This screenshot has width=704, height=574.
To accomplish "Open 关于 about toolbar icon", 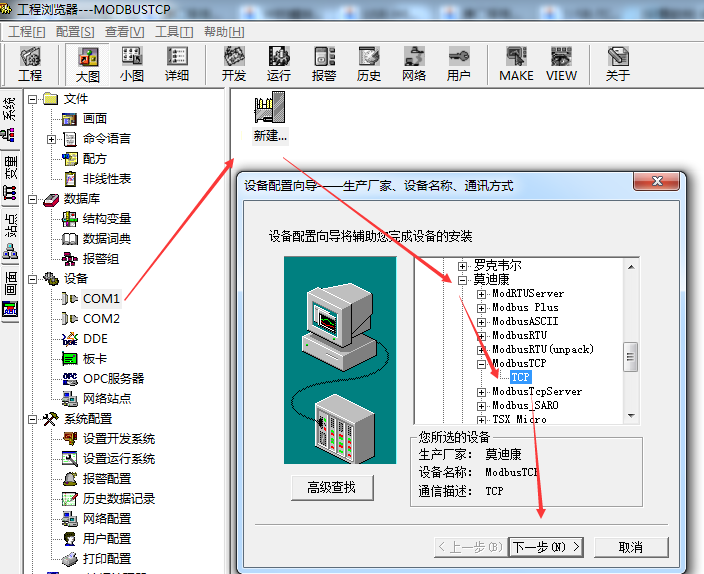I will pyautogui.click(x=618, y=64).
